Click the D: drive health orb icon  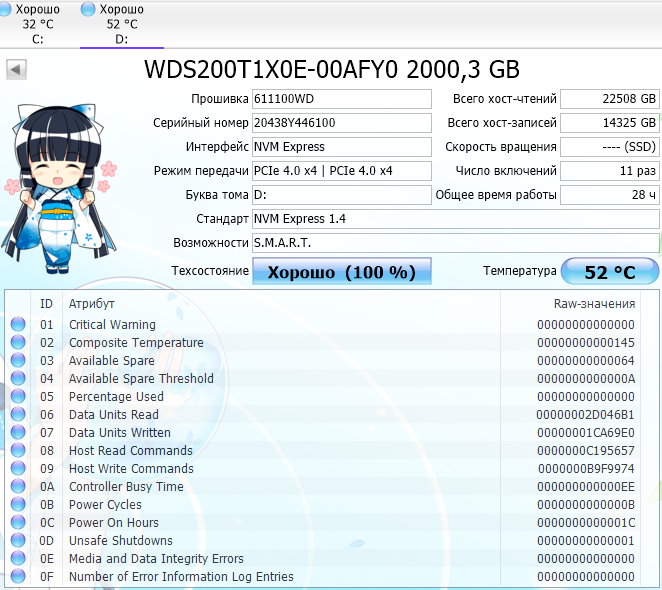click(x=88, y=9)
